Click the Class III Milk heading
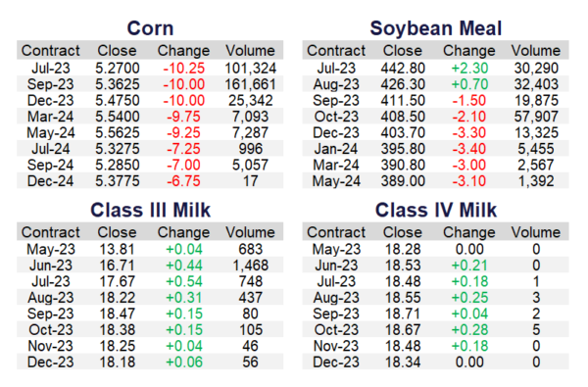 (x=150, y=210)
